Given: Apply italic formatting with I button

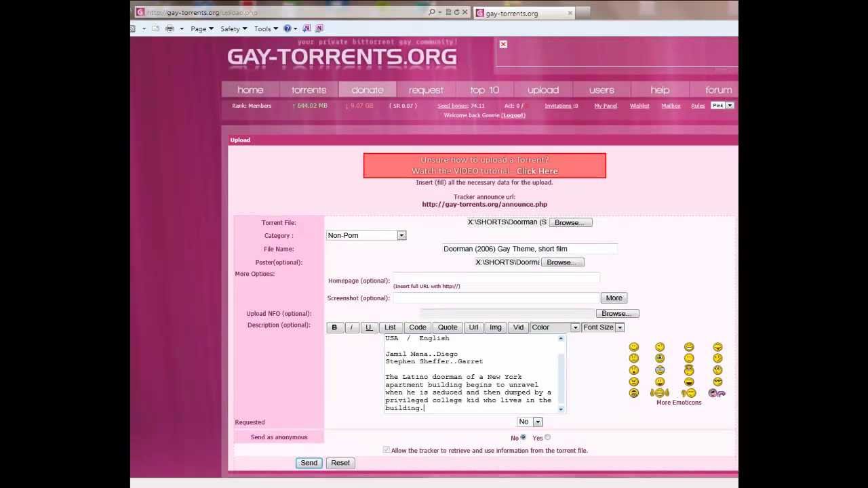Looking at the screenshot, I should pyautogui.click(x=351, y=327).
